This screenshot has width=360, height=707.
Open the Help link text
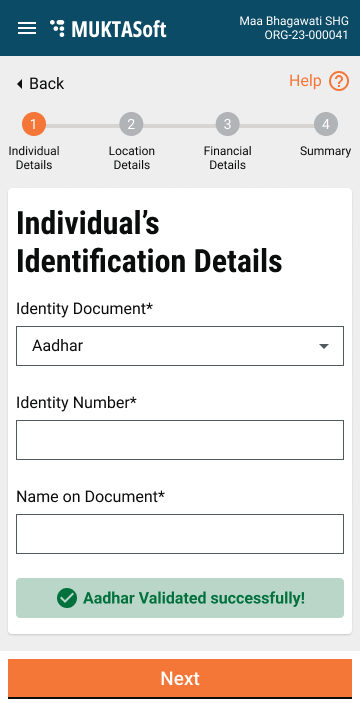click(305, 81)
